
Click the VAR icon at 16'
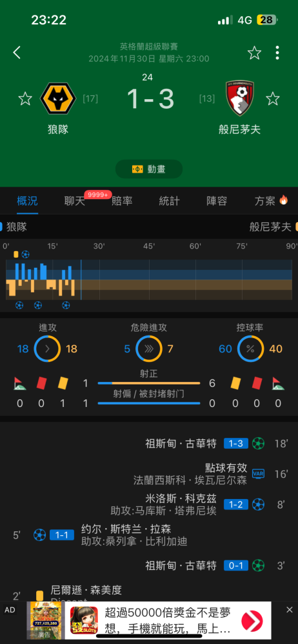tap(258, 473)
